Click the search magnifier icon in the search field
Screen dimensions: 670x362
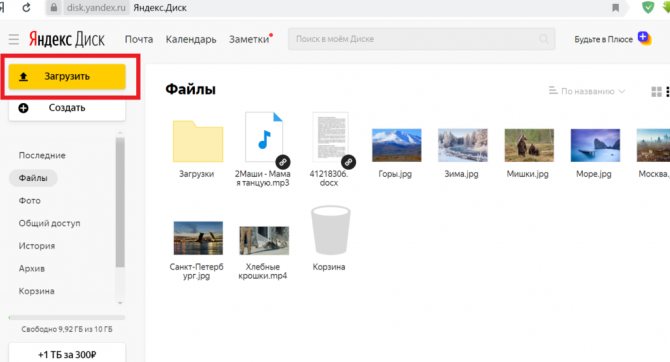coord(544,39)
